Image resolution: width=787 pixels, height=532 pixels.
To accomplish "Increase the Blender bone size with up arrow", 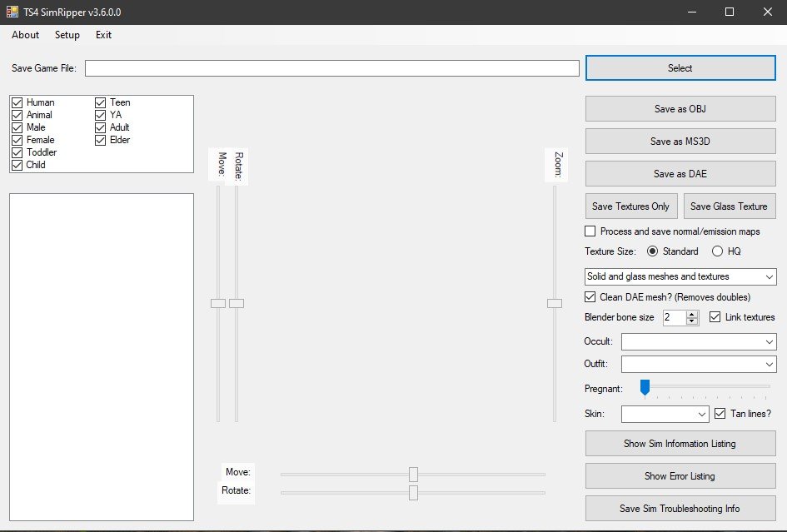I will [x=692, y=314].
